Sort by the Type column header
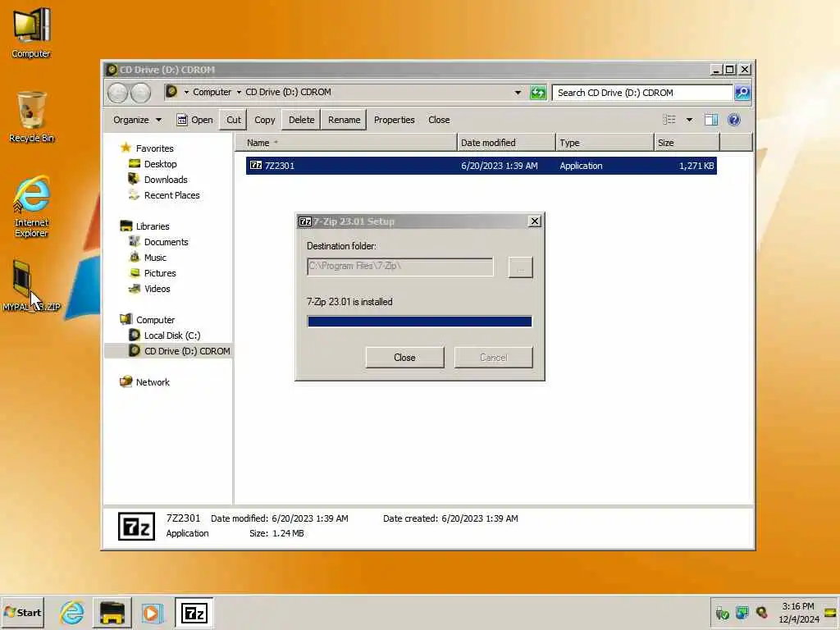This screenshot has width=840, height=630. pyautogui.click(x=605, y=143)
